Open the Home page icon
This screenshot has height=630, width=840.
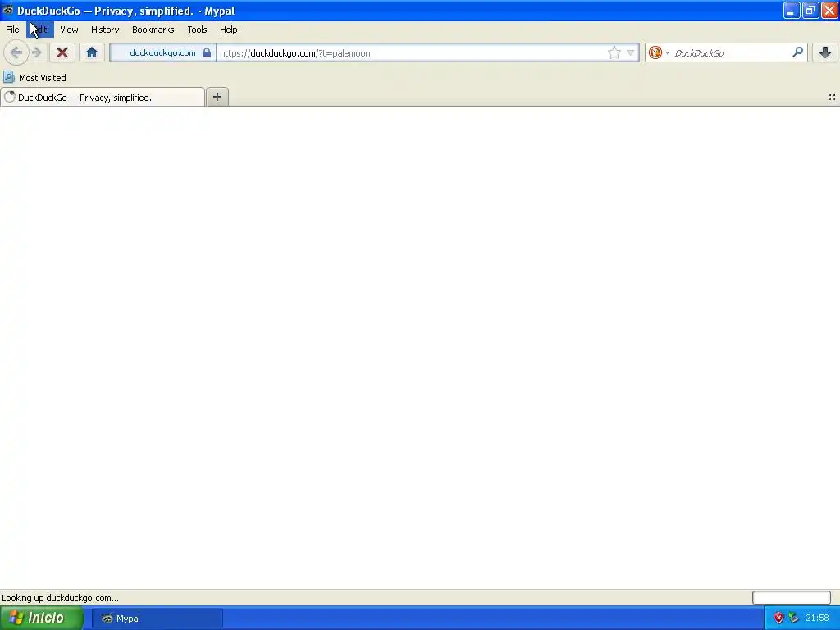click(92, 52)
